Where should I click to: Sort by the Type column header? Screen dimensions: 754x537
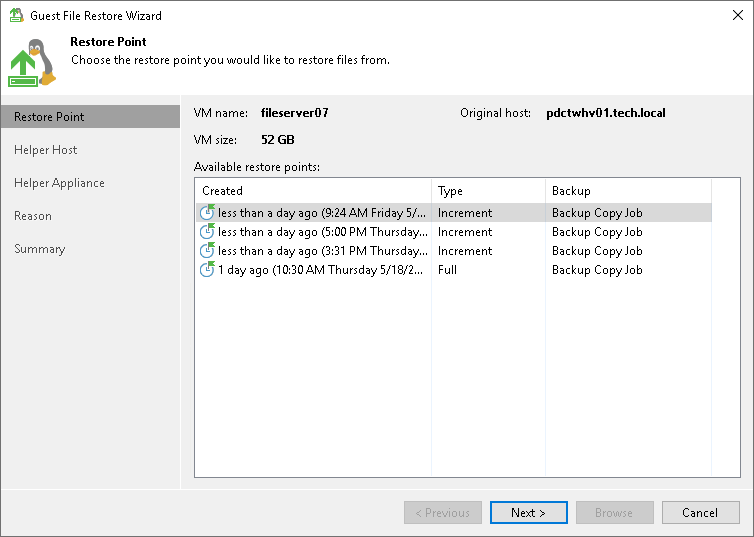tap(488, 191)
